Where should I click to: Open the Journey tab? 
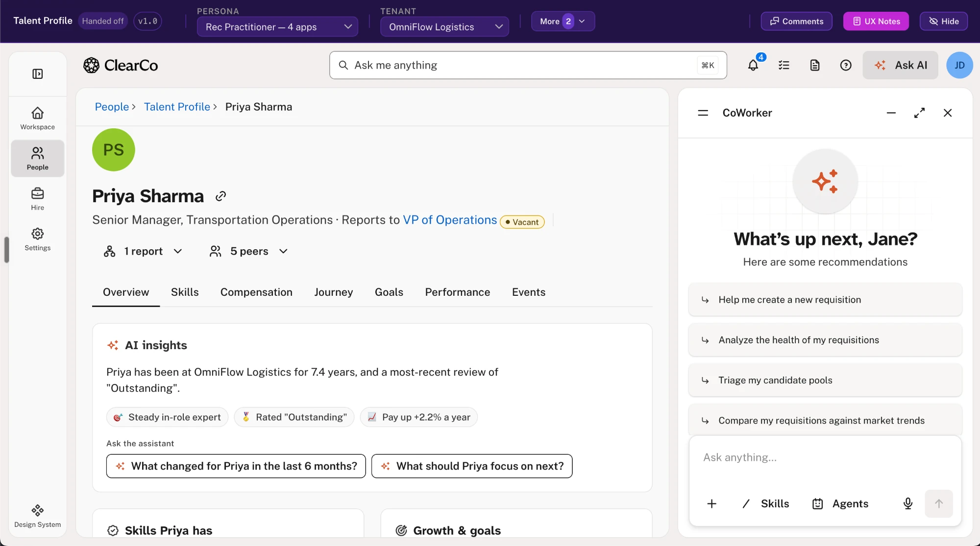click(x=334, y=292)
